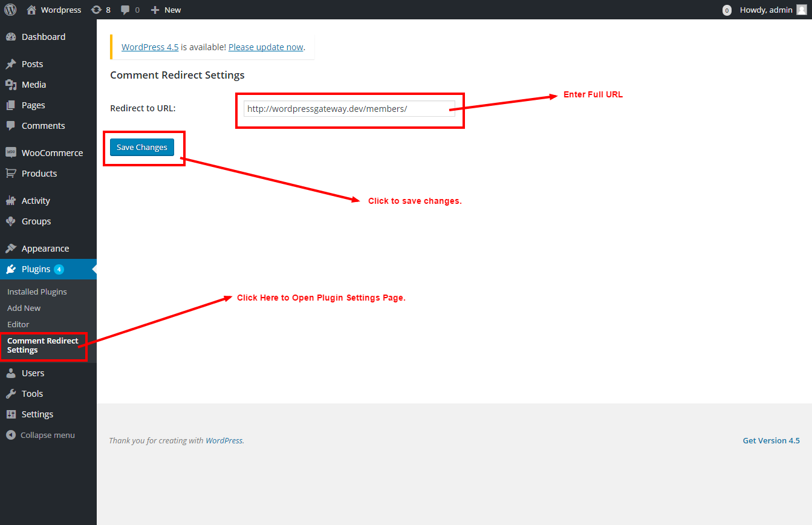Click the Groups icon
The width and height of the screenshot is (812, 525).
point(11,221)
